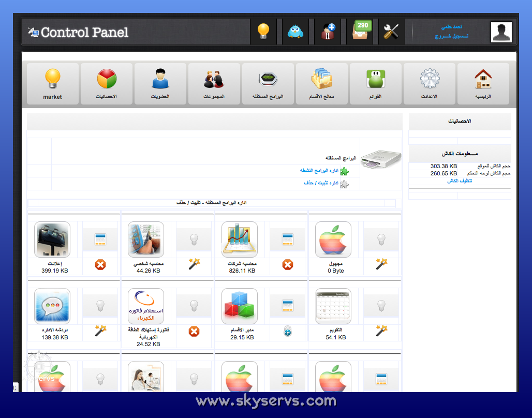Click the التقويم calendar app thumbnail
The height and width of the screenshot is (418, 532).
[x=333, y=306]
